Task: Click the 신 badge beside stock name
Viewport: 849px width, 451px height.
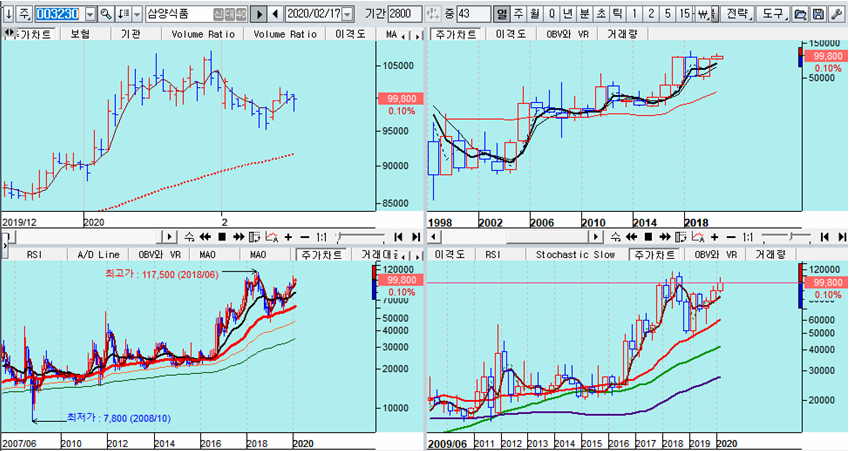Action: click(x=218, y=14)
